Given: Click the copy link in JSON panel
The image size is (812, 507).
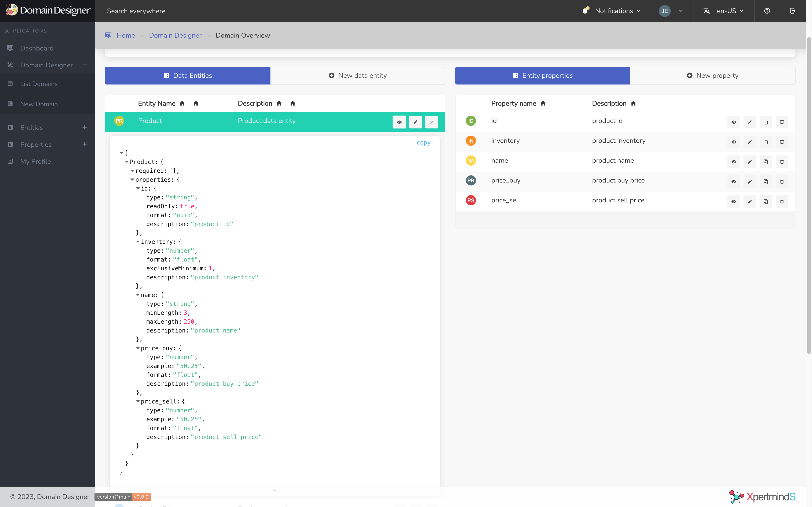Looking at the screenshot, I should coord(423,143).
